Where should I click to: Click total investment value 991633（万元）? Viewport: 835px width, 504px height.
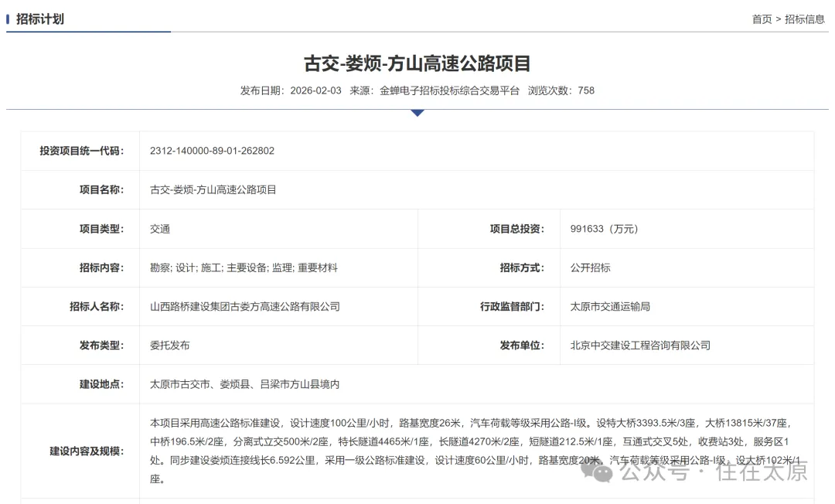(604, 229)
